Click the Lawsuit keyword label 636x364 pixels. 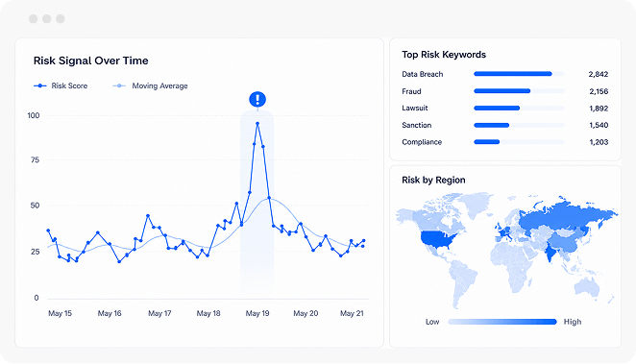point(414,108)
